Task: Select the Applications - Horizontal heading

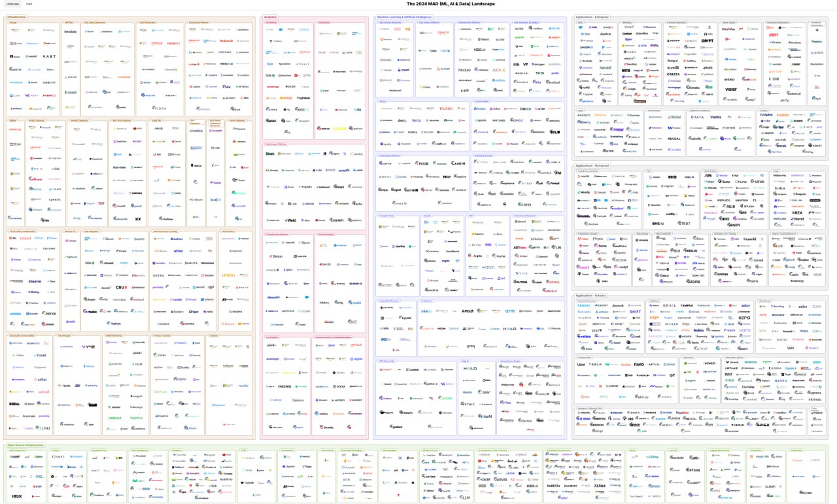Action: pos(594,165)
